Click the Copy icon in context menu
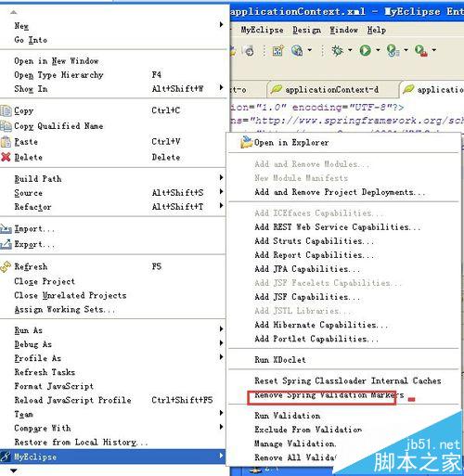This screenshot has height=476, width=464. 6,110
